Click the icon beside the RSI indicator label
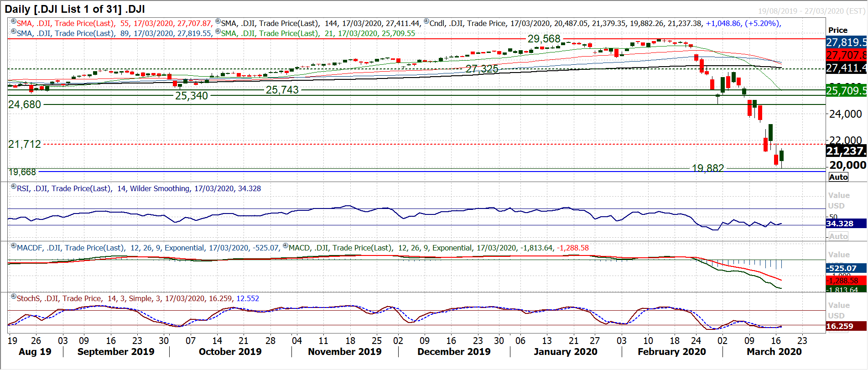Image resolution: width=868 pixels, height=370 pixels. pyautogui.click(x=13, y=187)
